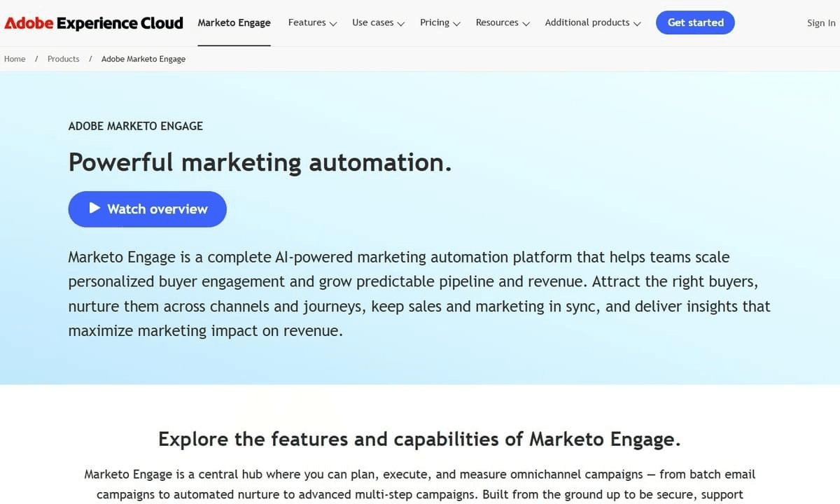Click Adobe Marketo Engage breadcrumb text

(143, 59)
